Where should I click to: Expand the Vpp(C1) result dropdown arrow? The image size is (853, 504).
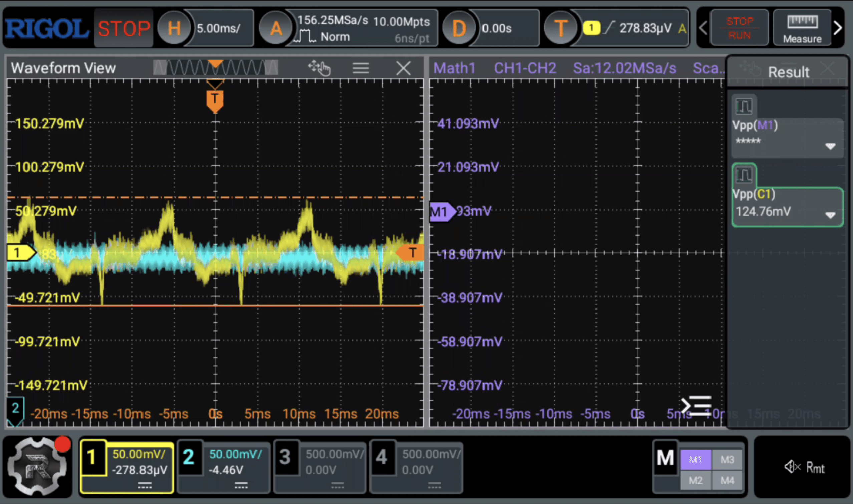(830, 215)
